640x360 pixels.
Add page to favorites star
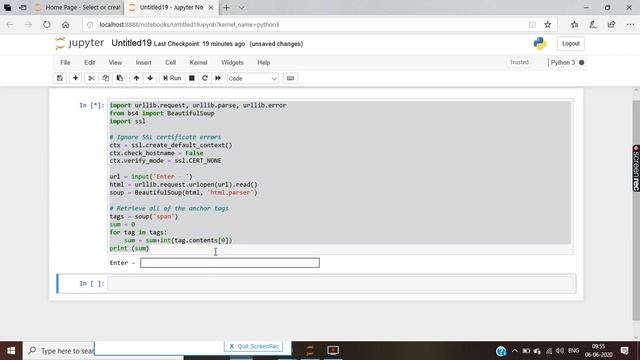pyautogui.click(x=548, y=24)
